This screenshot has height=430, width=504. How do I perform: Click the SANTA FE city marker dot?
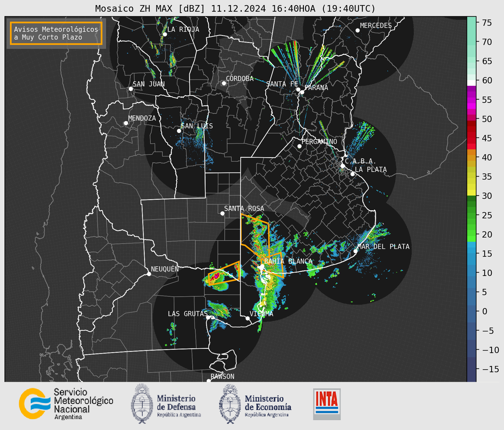(x=298, y=89)
